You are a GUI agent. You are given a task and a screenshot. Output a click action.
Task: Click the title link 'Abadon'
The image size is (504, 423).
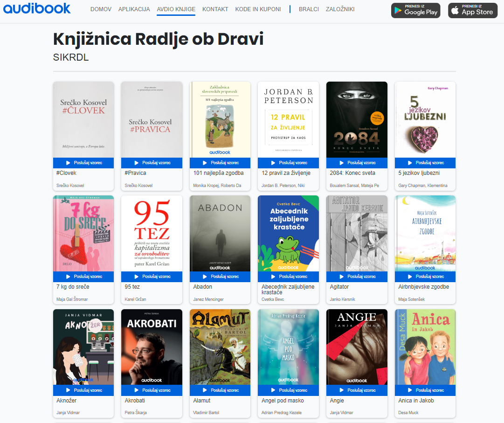click(203, 287)
